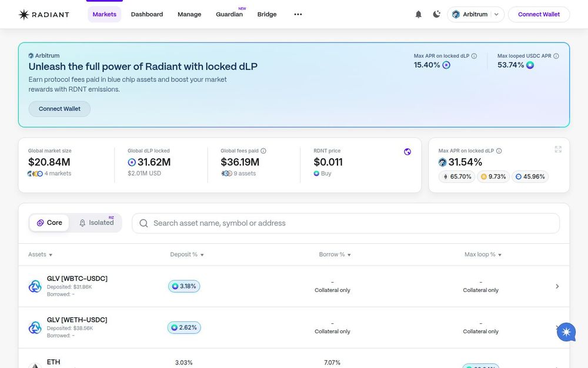Screen dimensions: 588x368
Task: Click the Radiant logo
Action: click(44, 14)
